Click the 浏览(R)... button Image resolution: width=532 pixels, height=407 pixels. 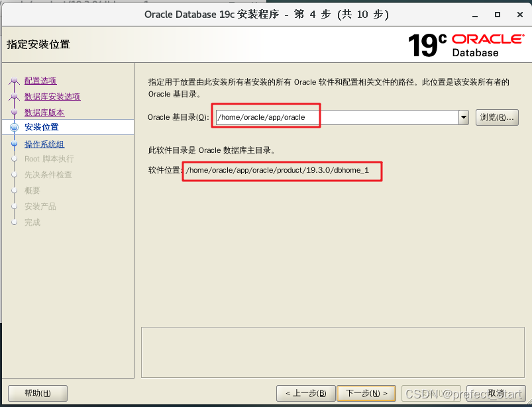coord(497,117)
